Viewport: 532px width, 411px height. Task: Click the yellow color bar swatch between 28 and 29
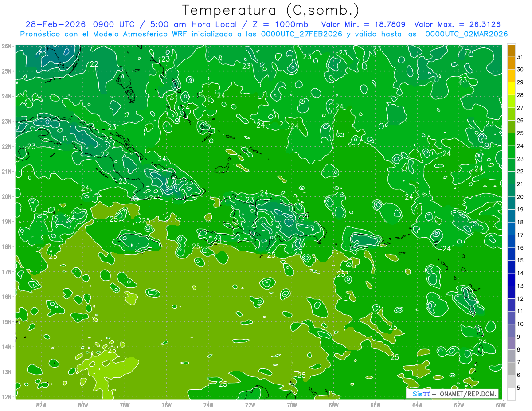[x=511, y=89]
